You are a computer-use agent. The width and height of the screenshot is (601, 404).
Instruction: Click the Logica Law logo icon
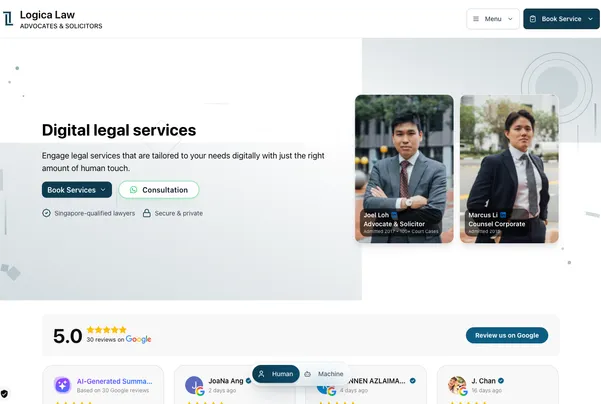[x=8, y=18]
